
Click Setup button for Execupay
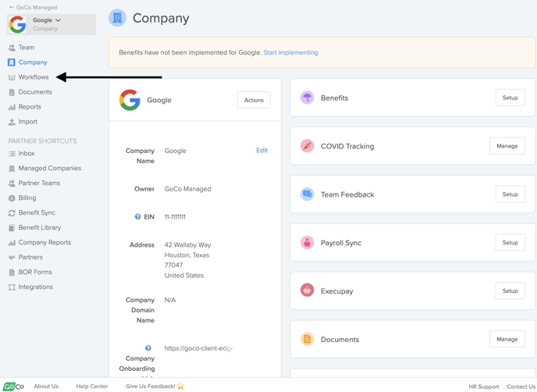click(510, 291)
